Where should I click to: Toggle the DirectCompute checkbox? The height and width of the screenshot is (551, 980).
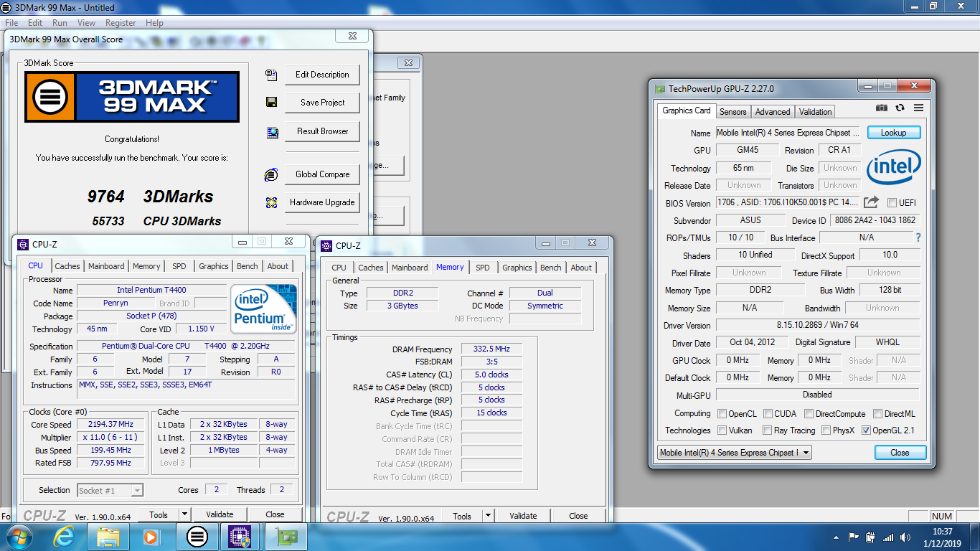809,414
